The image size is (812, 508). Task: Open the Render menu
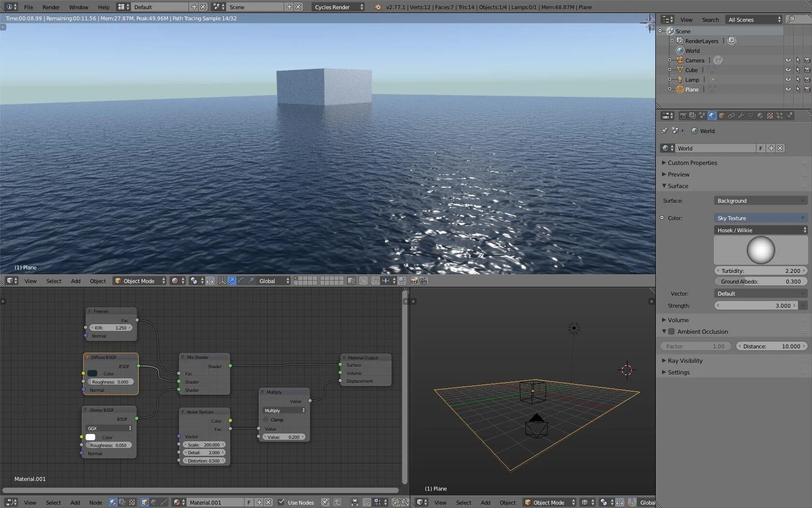51,7
